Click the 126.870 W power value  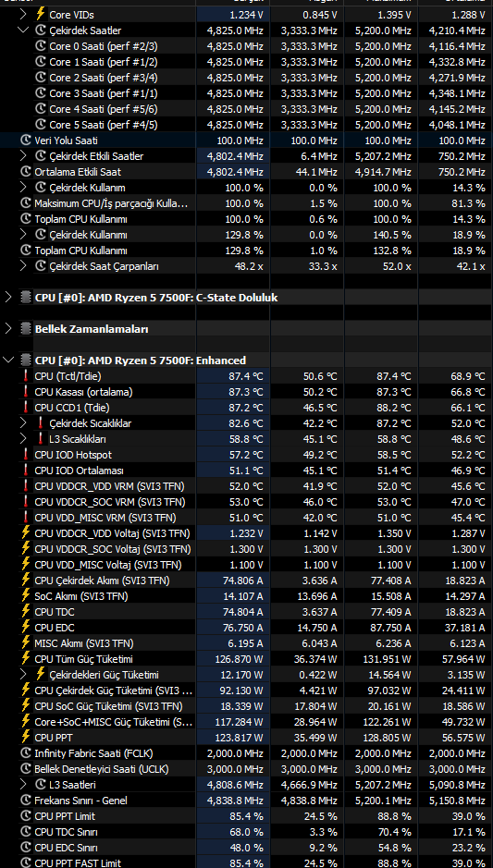click(x=240, y=659)
